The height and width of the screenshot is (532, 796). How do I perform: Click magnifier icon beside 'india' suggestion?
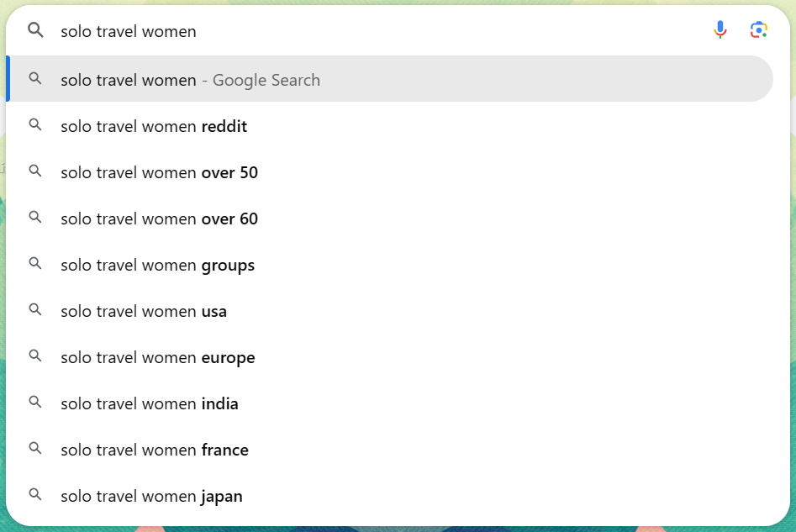tap(35, 402)
